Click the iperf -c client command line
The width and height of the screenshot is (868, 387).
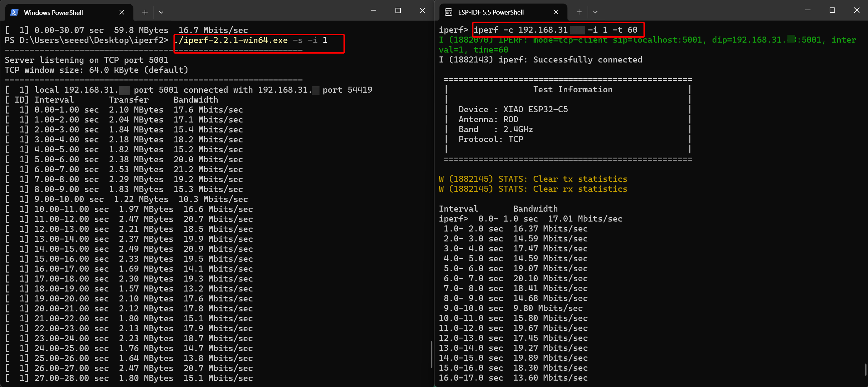pyautogui.click(x=556, y=30)
